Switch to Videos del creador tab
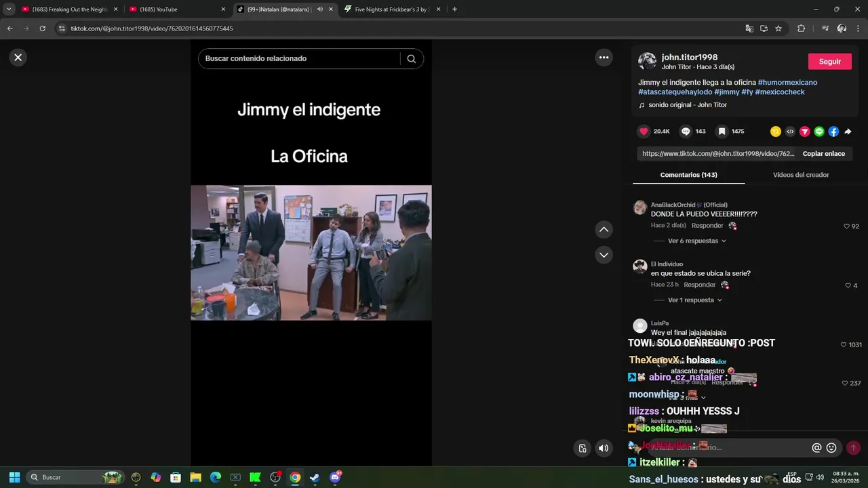 [x=801, y=175]
